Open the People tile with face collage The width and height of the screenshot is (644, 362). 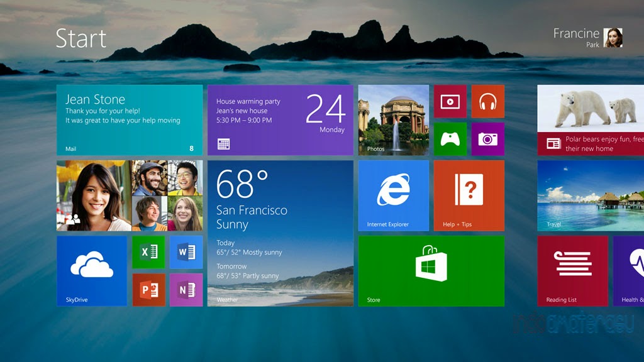click(x=129, y=195)
